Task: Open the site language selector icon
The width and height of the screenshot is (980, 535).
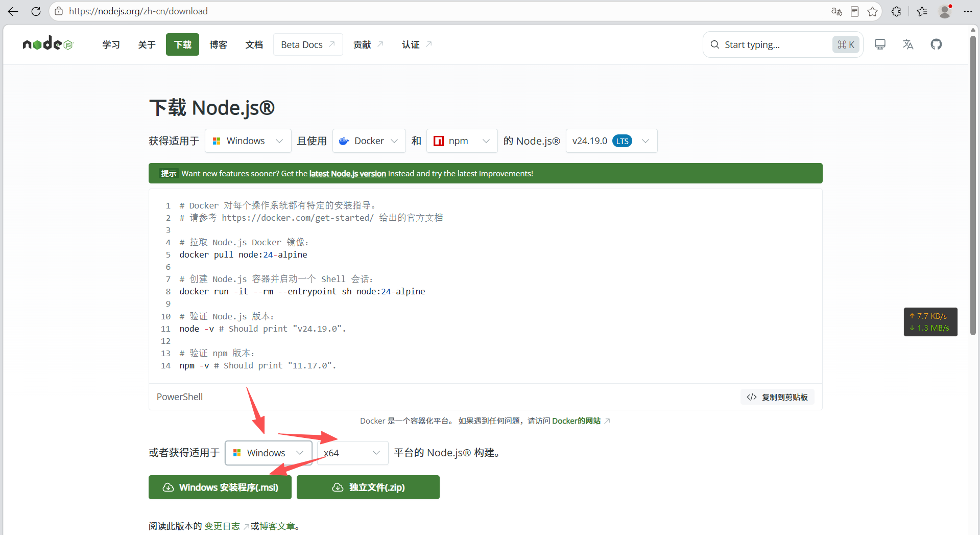Action: point(908,44)
